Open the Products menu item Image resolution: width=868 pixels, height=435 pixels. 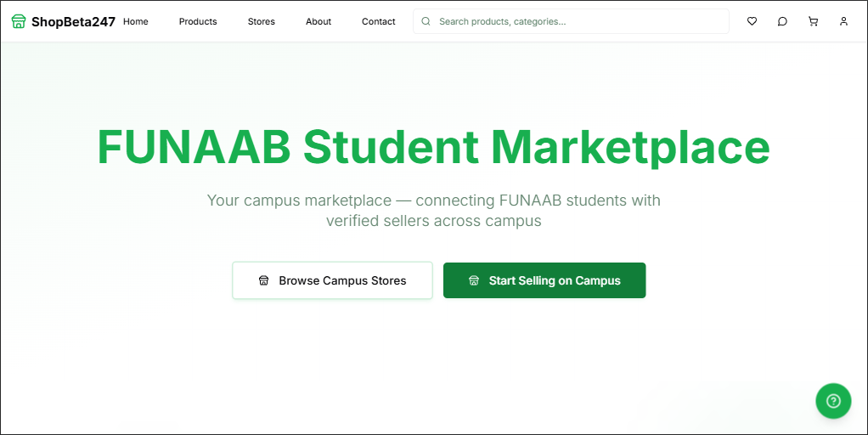point(198,21)
